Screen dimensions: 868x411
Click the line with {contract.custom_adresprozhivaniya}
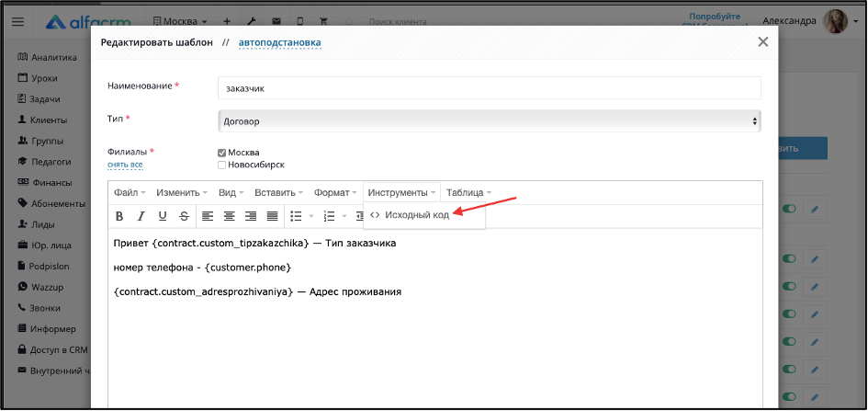[x=257, y=291]
